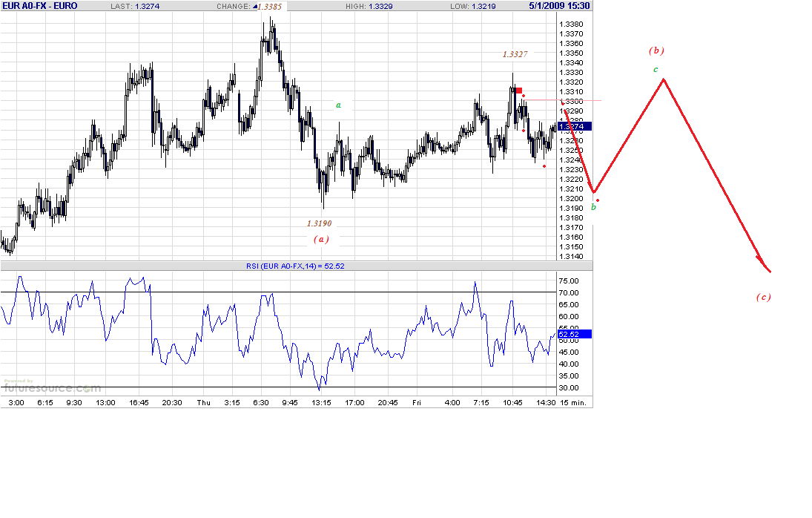Click the 75.00 RSI scale label
This screenshot has height=518, width=812.
[x=569, y=281]
